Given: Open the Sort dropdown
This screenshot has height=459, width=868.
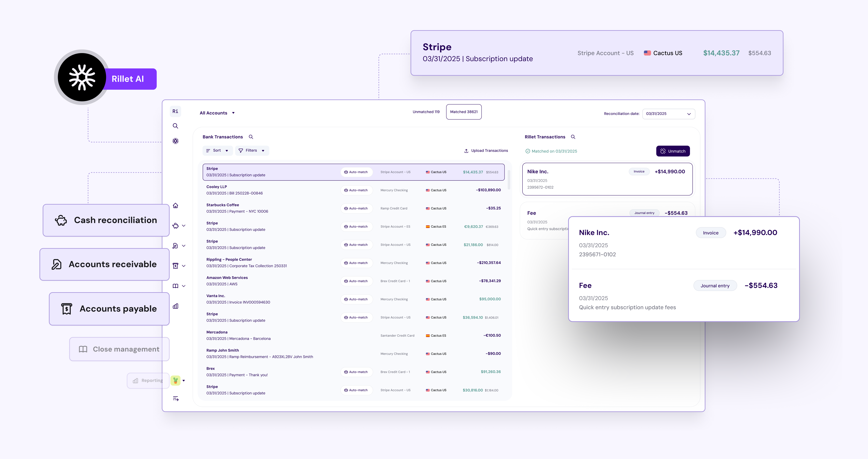Looking at the screenshot, I should 217,151.
